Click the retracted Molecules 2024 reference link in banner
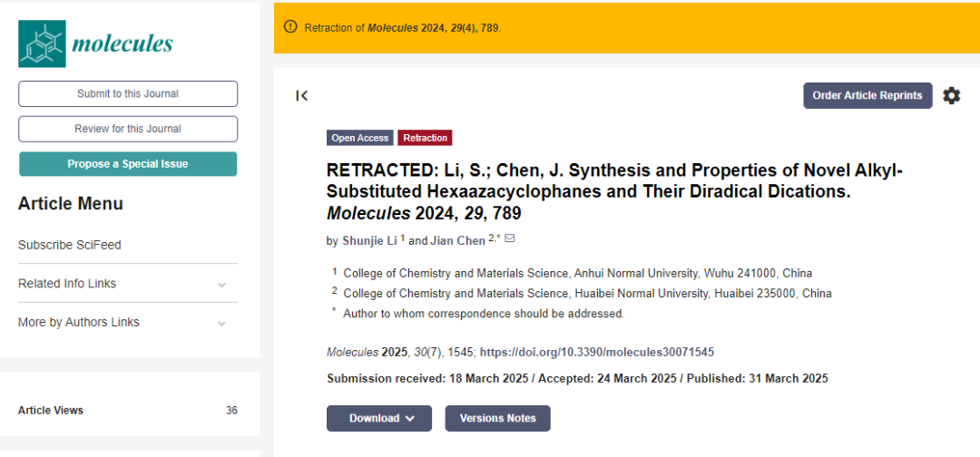This screenshot has width=980, height=457. (x=433, y=27)
